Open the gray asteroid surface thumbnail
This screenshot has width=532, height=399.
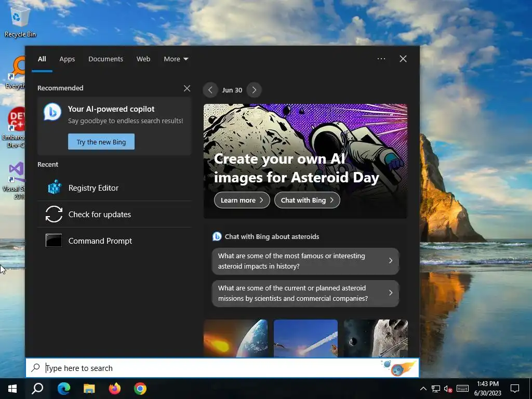[x=376, y=338]
